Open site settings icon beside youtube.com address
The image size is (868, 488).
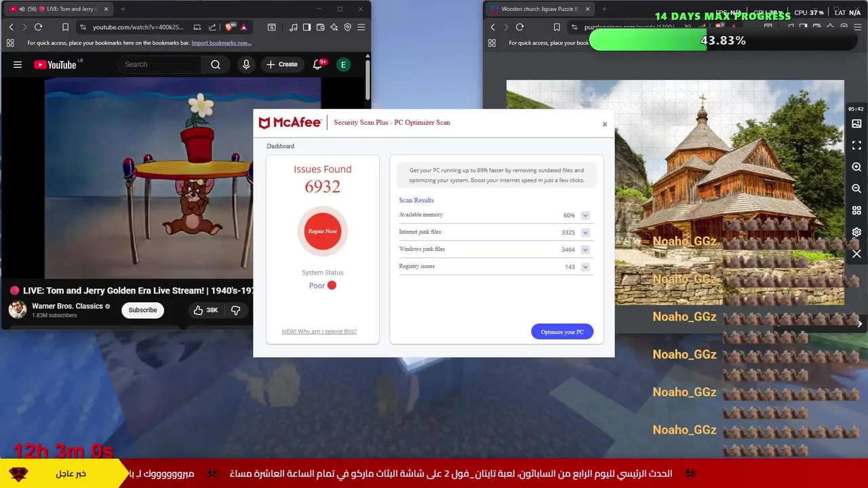click(83, 27)
